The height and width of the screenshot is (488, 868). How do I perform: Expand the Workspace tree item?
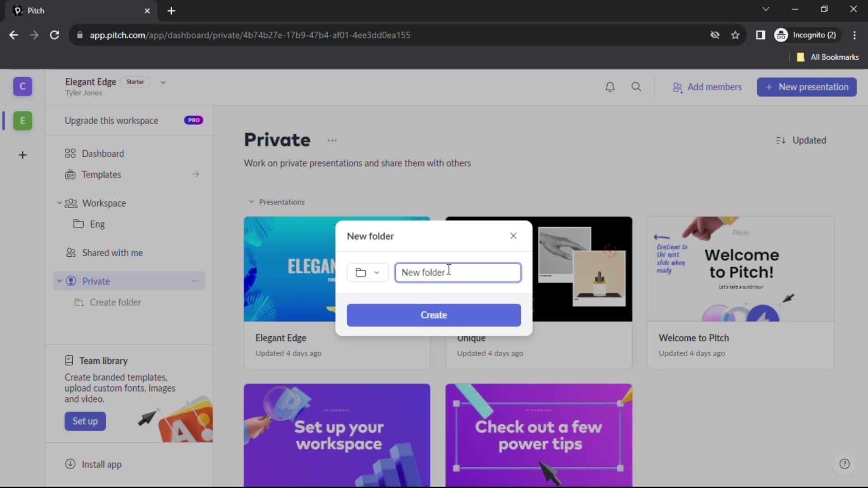(x=59, y=203)
